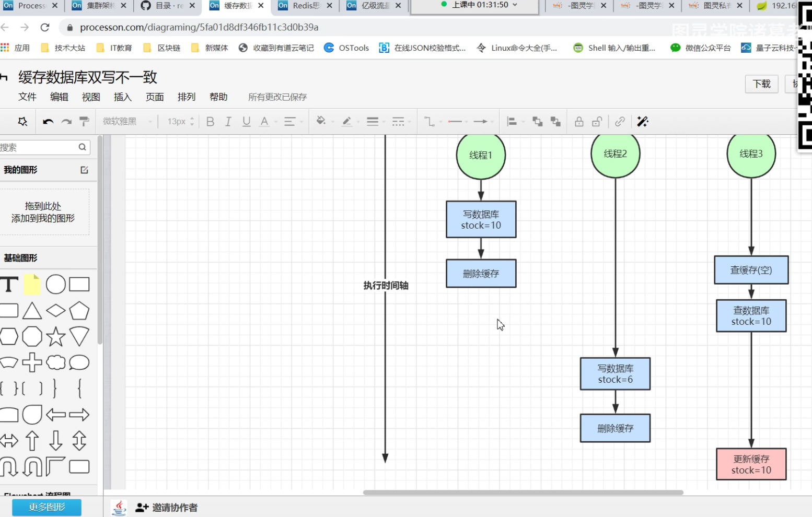
Task: Click the browser back arrow
Action: [5, 27]
